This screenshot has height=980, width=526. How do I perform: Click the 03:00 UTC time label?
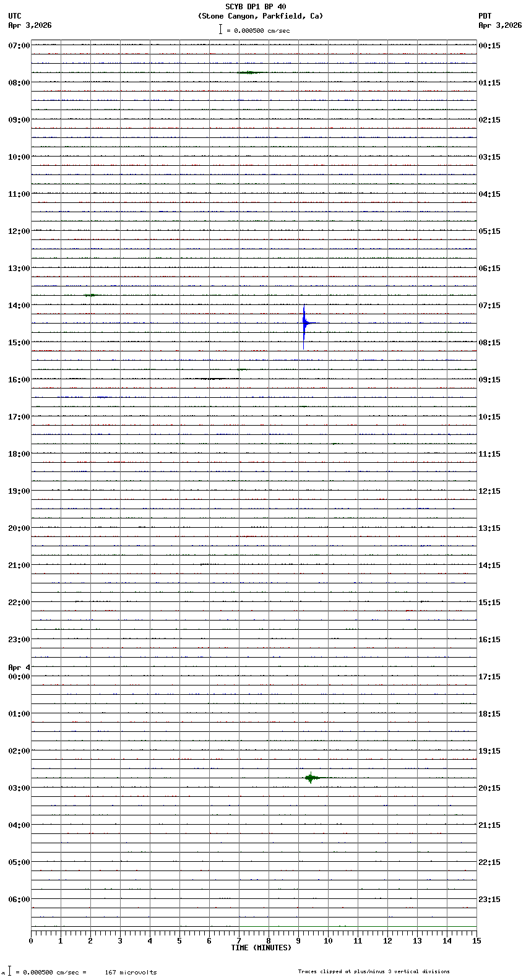[19, 788]
